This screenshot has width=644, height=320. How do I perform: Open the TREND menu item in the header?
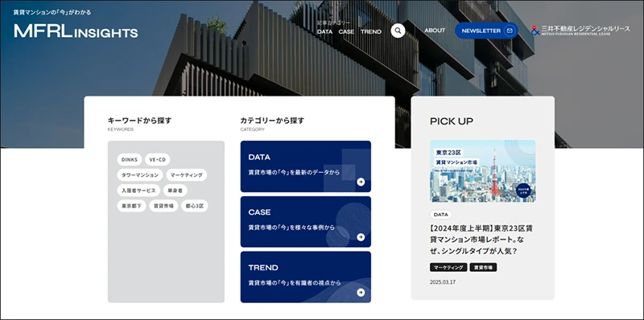[x=371, y=31]
